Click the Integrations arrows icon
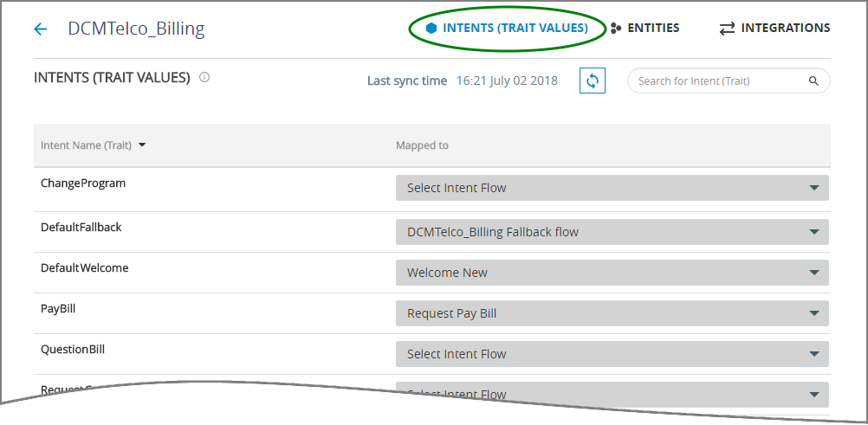 tap(727, 29)
